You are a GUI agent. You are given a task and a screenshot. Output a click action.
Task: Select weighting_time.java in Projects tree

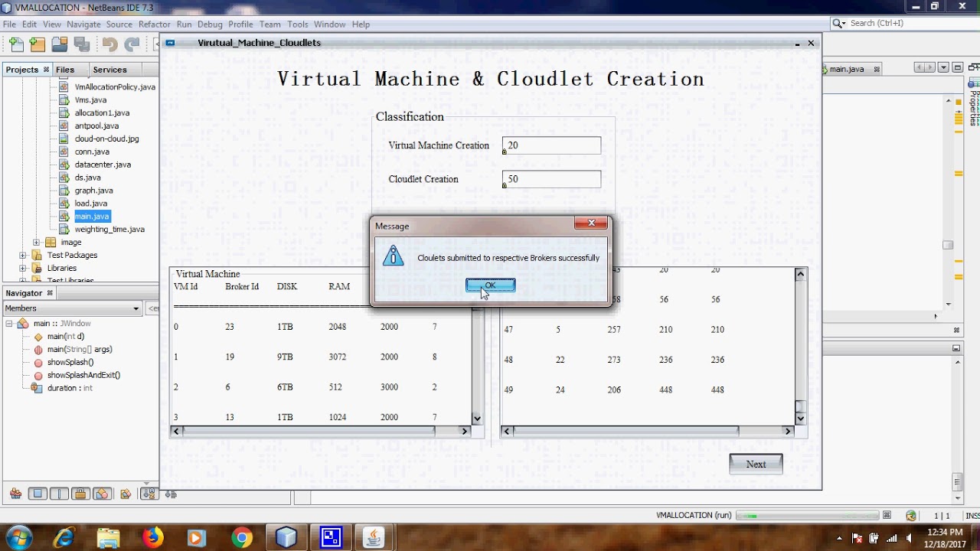[109, 230]
